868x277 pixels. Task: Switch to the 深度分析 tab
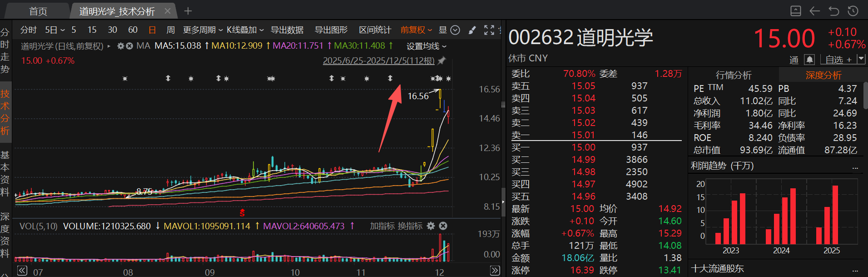pos(823,75)
